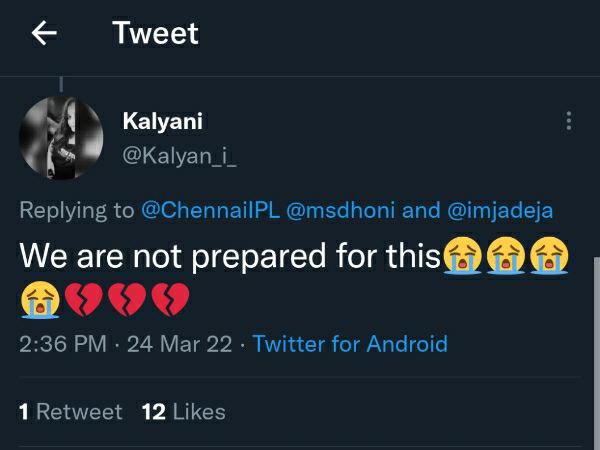Click the Kalyani display name
Viewport: 600px width, 450px height.
coord(161,120)
